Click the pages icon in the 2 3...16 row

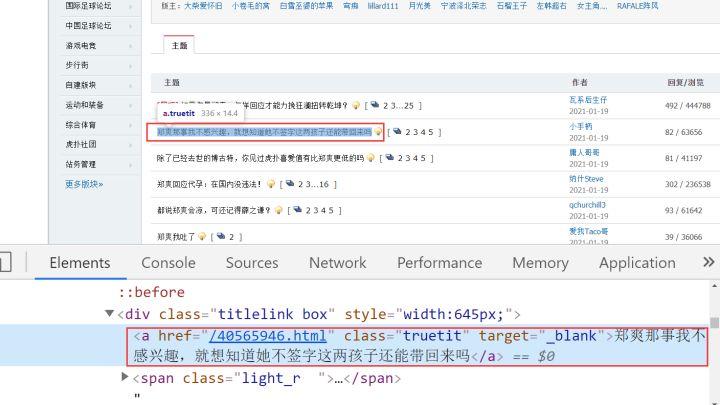point(290,184)
